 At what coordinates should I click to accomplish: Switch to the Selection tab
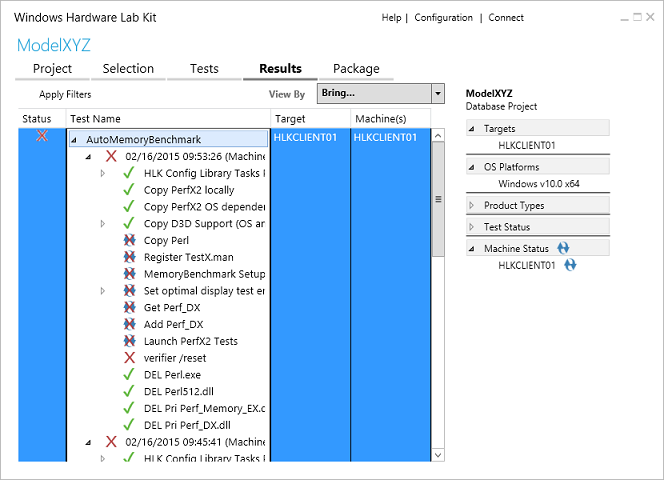coord(128,69)
